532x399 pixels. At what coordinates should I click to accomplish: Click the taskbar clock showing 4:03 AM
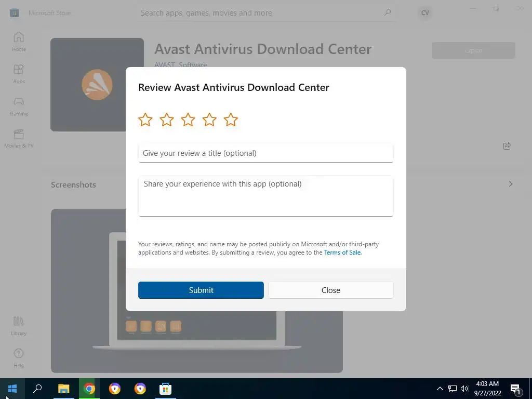click(x=487, y=389)
